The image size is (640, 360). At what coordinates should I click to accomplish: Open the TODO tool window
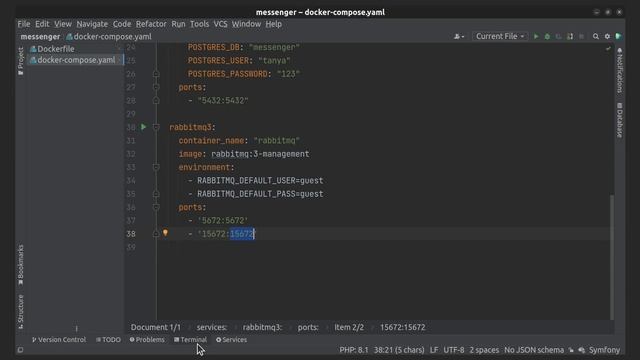(108, 340)
